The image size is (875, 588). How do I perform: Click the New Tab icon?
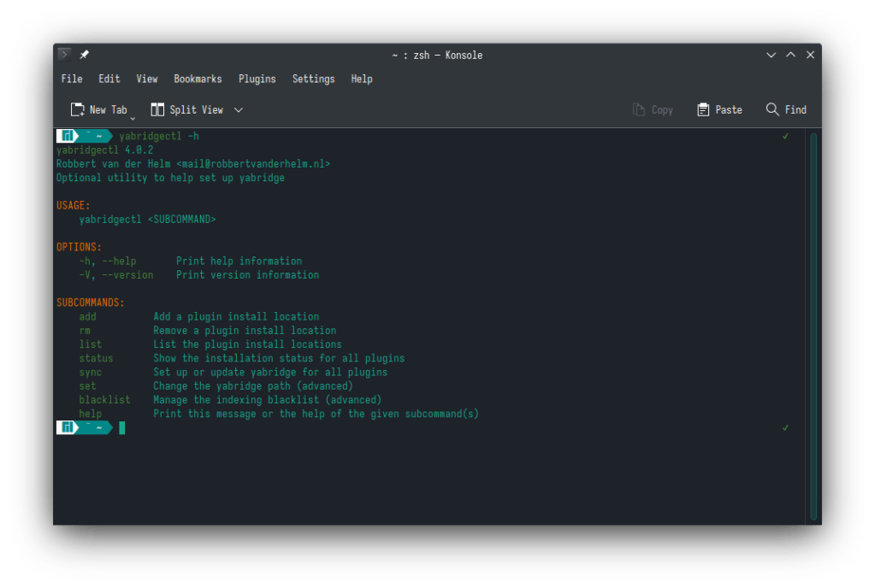pyautogui.click(x=78, y=109)
